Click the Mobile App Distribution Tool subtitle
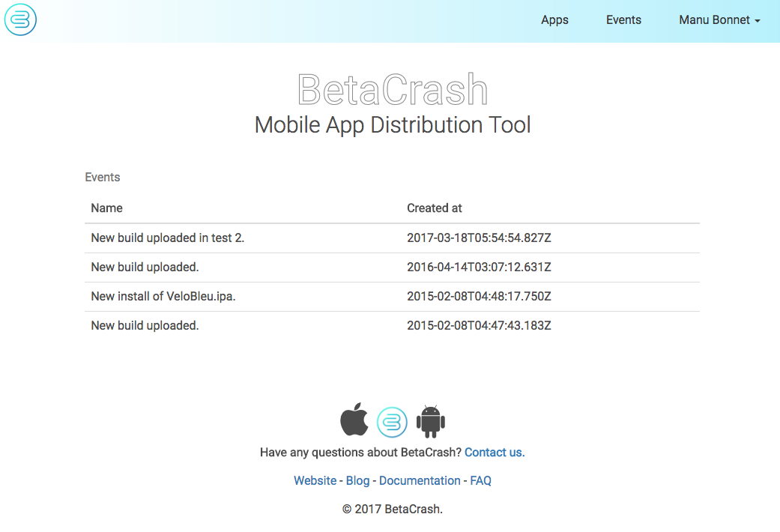 click(393, 125)
